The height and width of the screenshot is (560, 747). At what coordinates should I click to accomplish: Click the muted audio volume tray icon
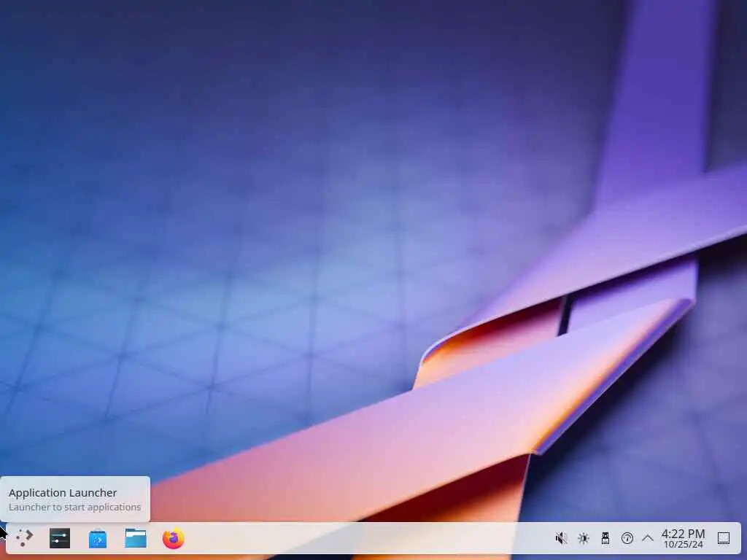click(561, 538)
